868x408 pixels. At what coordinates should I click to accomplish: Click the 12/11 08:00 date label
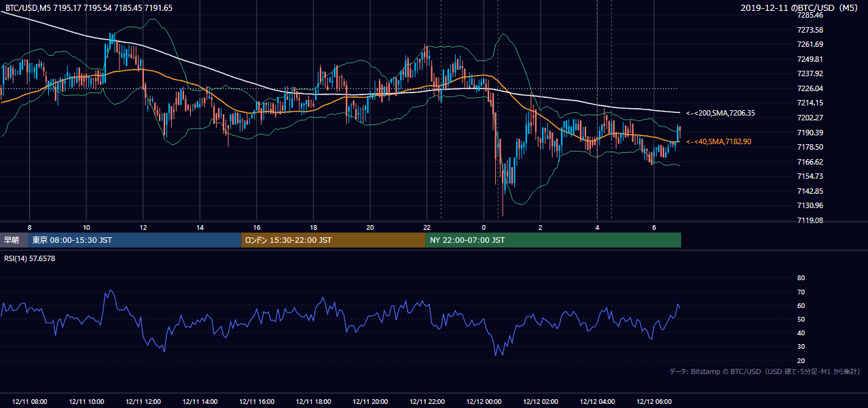point(29,402)
